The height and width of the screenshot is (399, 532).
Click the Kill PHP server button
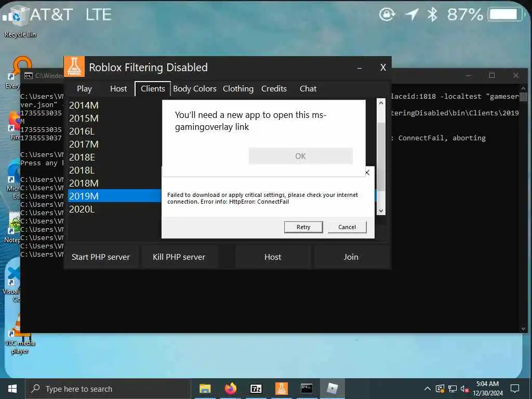pyautogui.click(x=179, y=257)
